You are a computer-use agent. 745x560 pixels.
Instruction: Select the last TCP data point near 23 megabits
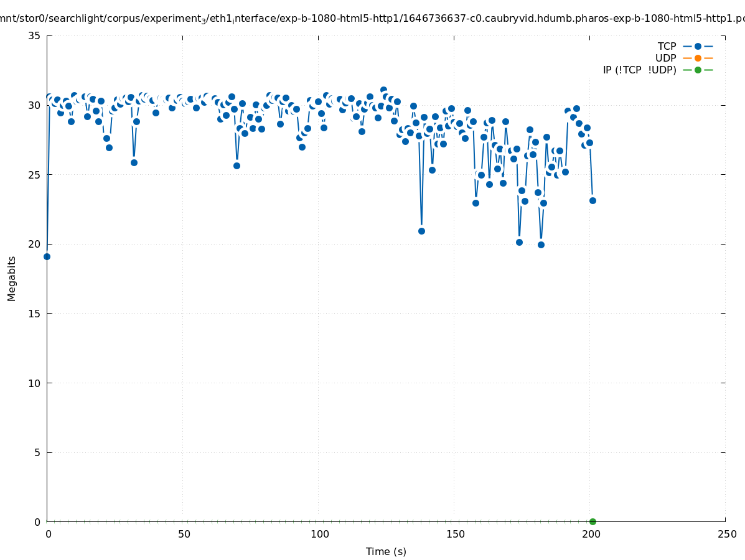click(x=593, y=200)
